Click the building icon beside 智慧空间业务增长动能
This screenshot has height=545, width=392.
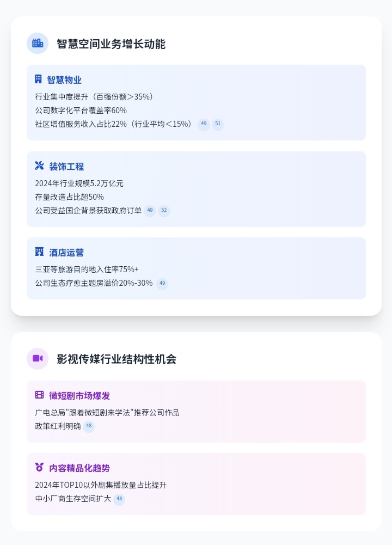tap(38, 44)
